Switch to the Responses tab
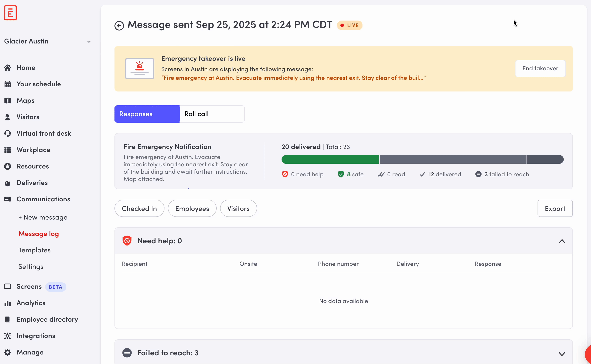This screenshot has width=591, height=364. 147,114
